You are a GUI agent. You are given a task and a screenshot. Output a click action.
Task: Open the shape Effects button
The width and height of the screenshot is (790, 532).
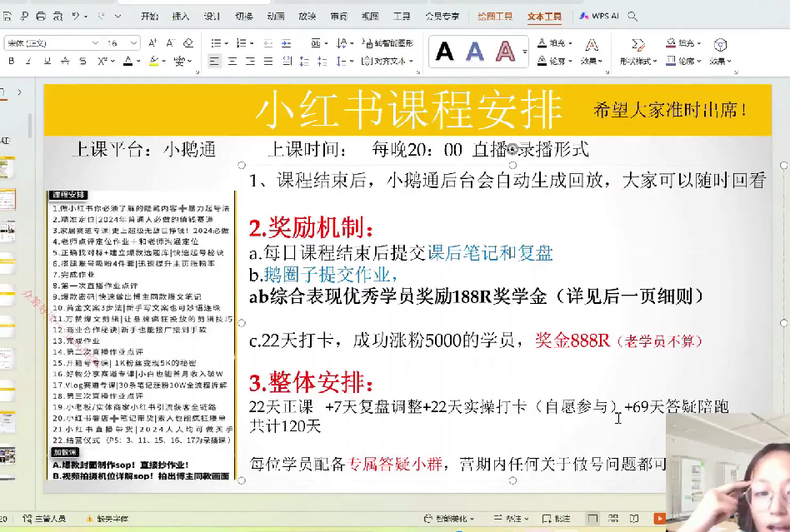click(721, 52)
